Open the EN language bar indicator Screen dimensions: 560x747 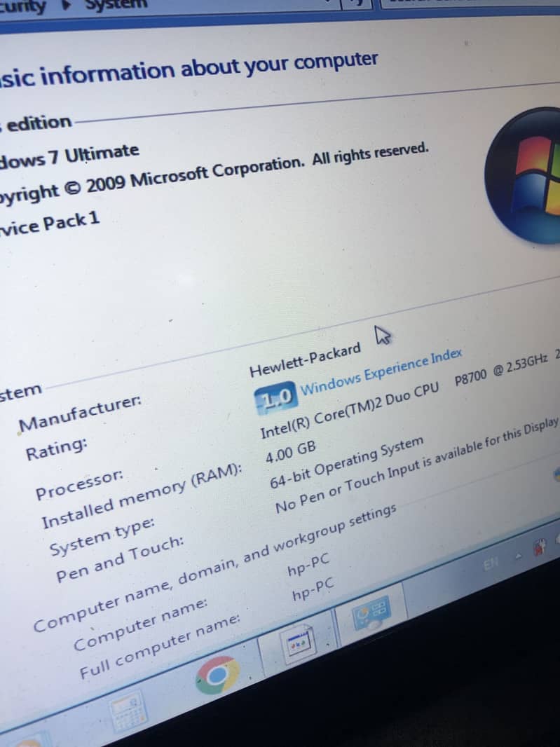click(x=491, y=564)
